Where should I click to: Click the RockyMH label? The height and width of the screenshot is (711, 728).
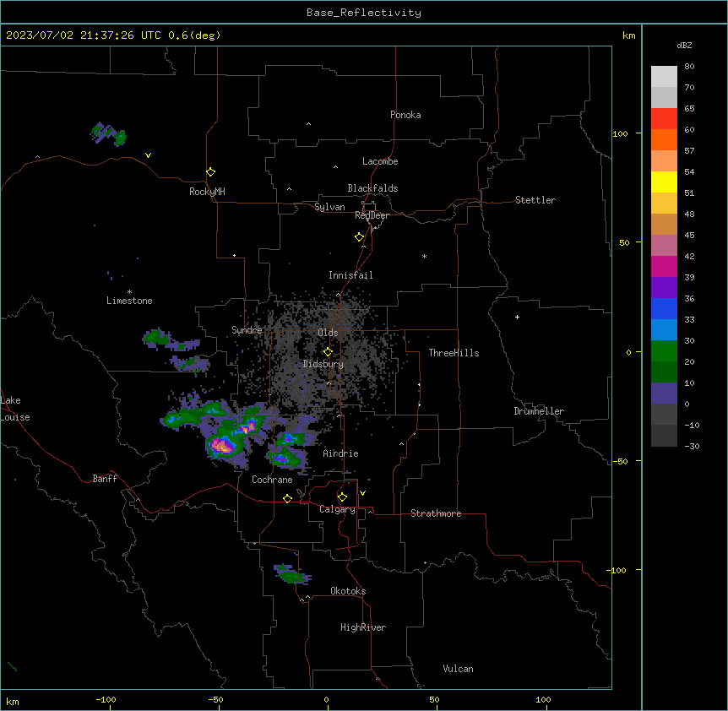[207, 192]
